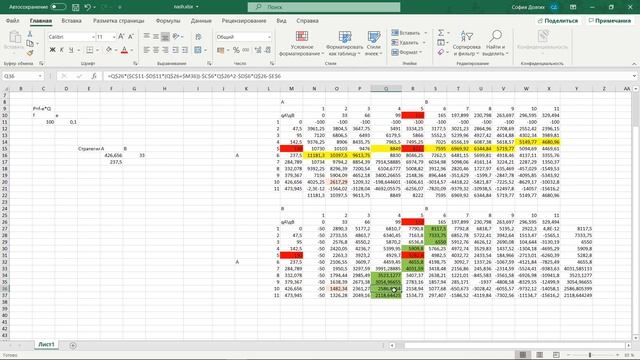Screen dimensions: 640x360
Task: Switch to the Рецензирование tab
Action: [x=244, y=20]
